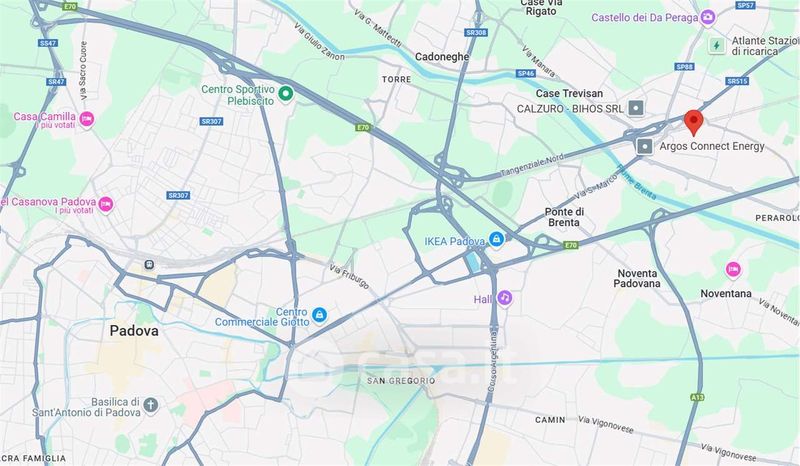Select the Centro Sportivo Plebiscito green marker
The width and height of the screenshot is (800, 466).
point(286,93)
